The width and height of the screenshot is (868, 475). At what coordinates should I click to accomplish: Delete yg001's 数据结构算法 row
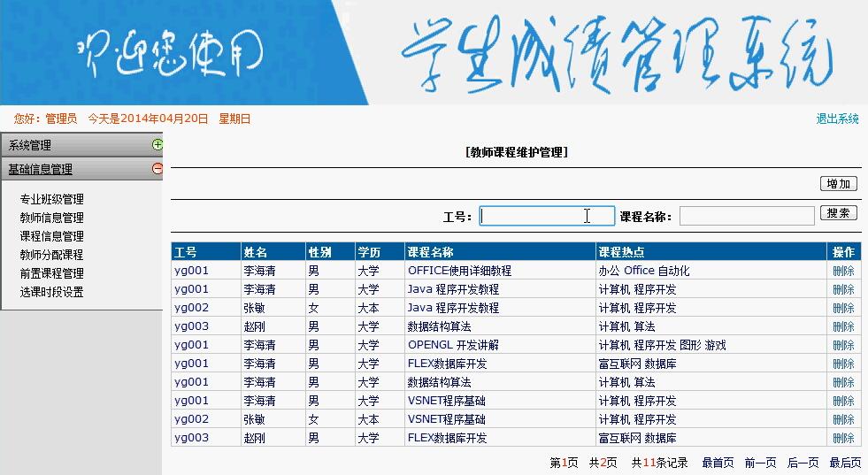pyautogui.click(x=843, y=382)
